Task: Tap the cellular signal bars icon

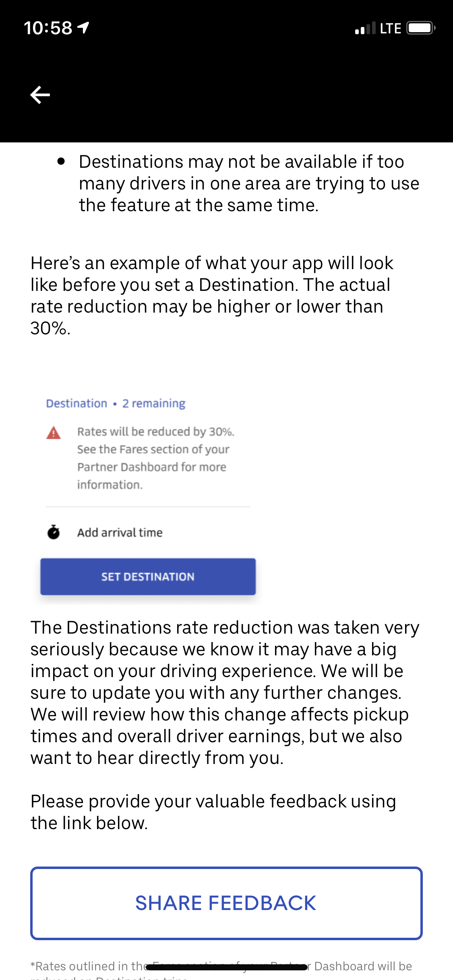Action: pos(365,28)
